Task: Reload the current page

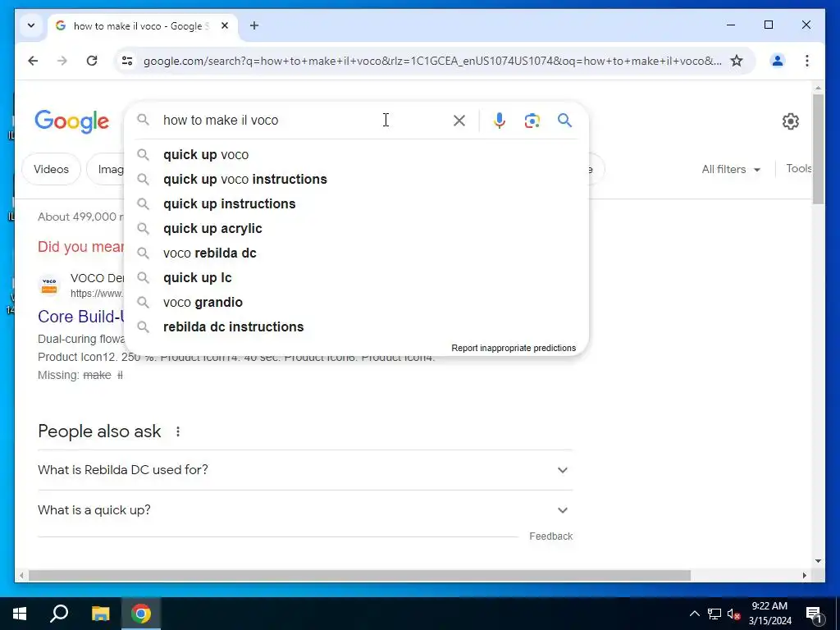Action: click(92, 61)
